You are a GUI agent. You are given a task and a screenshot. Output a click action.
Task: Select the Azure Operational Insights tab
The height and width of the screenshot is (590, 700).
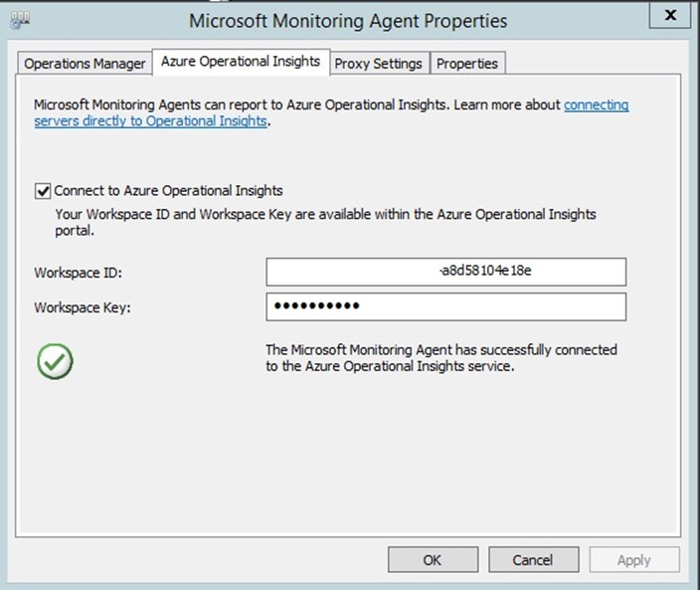coord(241,62)
